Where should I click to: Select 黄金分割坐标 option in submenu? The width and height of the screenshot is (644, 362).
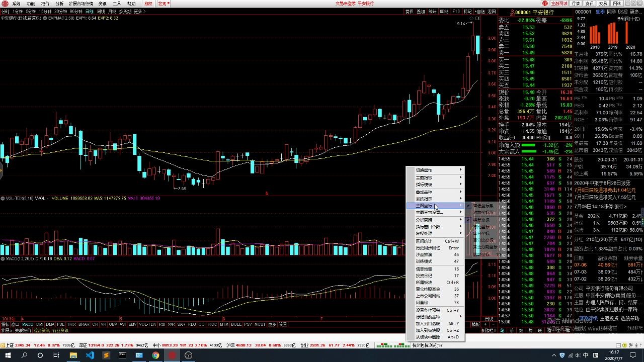482,247
